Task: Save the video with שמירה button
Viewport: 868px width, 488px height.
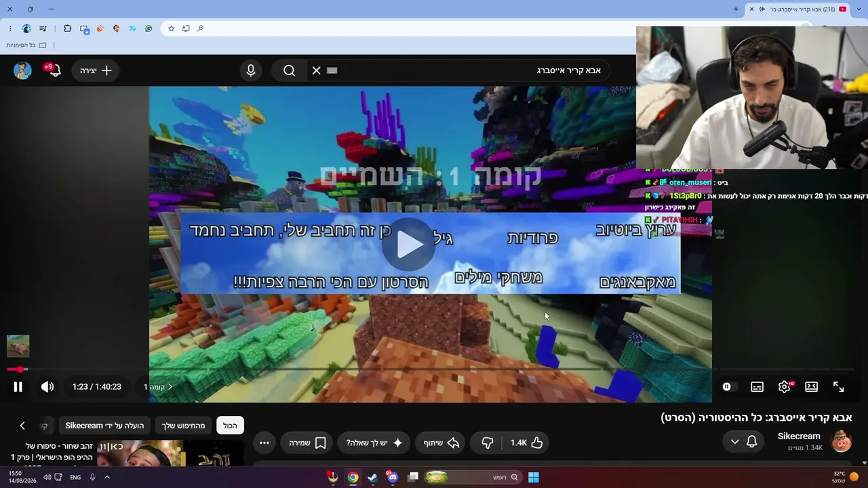Action: (x=308, y=443)
